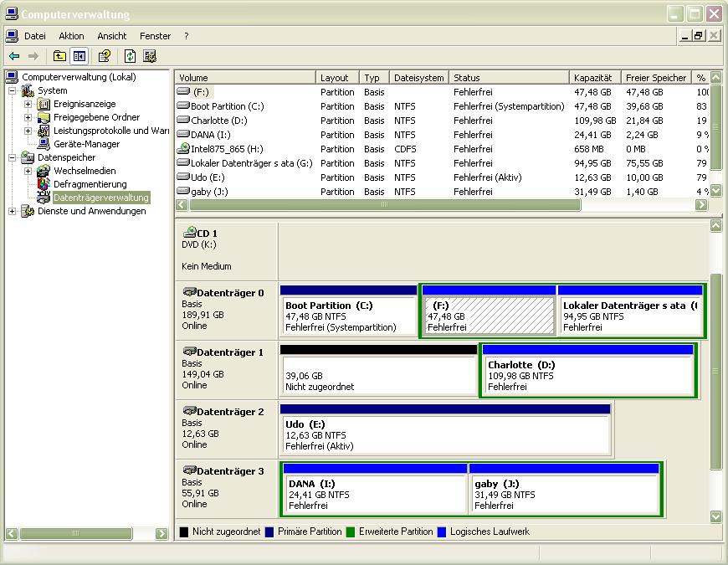Viewport: 728px width, 565px height.
Task: Click the green Back arrow in toolbar
Action: click(14, 56)
